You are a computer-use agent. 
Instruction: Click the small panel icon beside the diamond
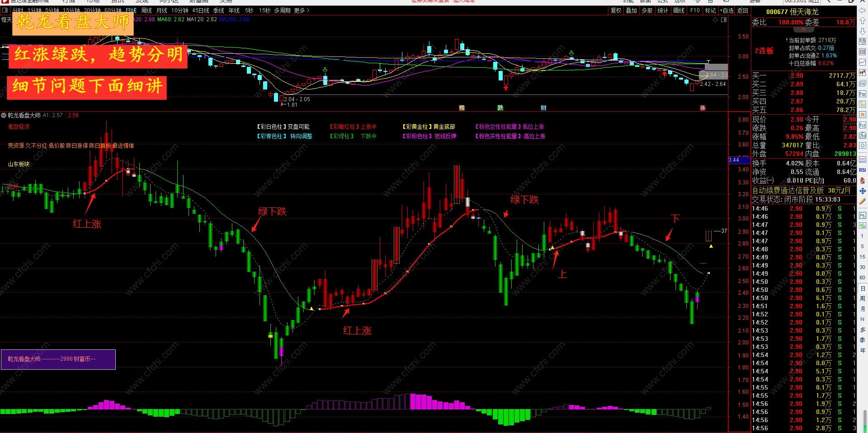pyautogui.click(x=724, y=20)
